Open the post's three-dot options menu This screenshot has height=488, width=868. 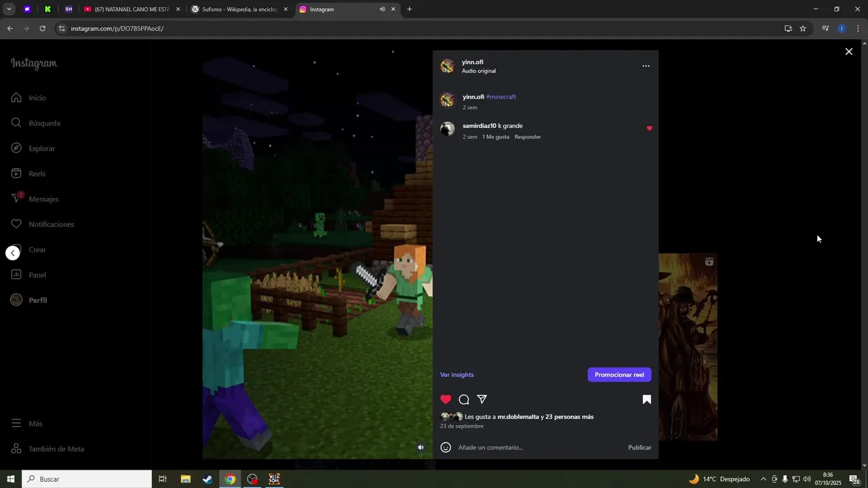click(646, 66)
